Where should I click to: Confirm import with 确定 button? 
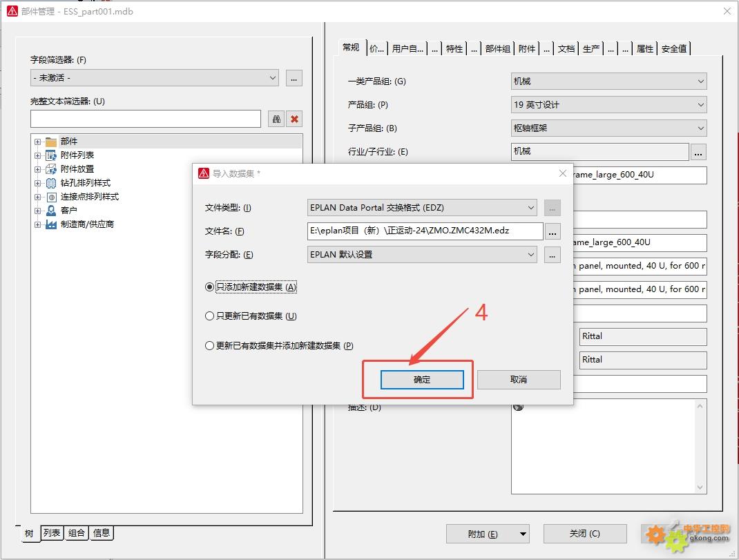(422, 380)
